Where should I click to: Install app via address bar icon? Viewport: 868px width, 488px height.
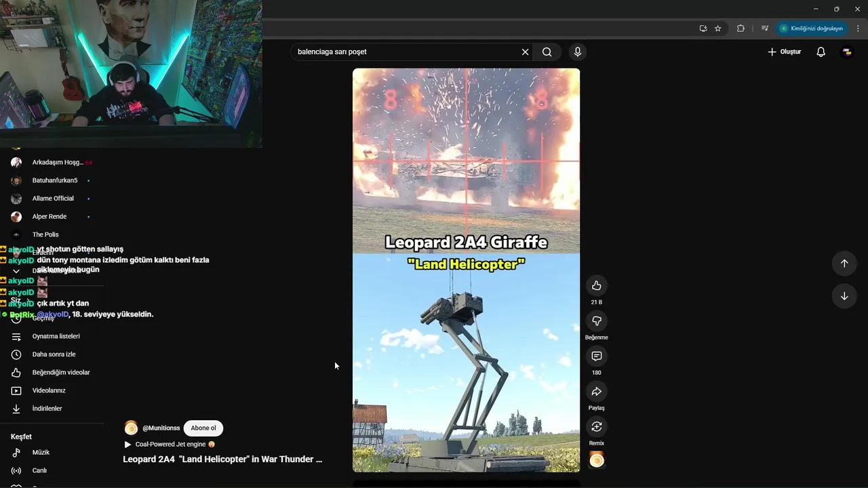(x=703, y=28)
